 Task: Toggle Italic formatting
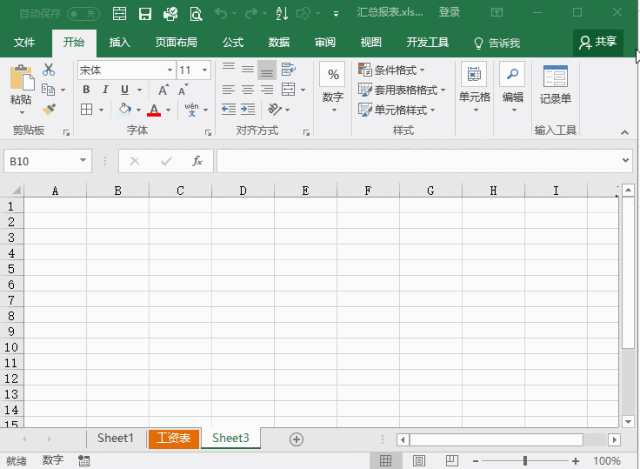pyautogui.click(x=106, y=90)
